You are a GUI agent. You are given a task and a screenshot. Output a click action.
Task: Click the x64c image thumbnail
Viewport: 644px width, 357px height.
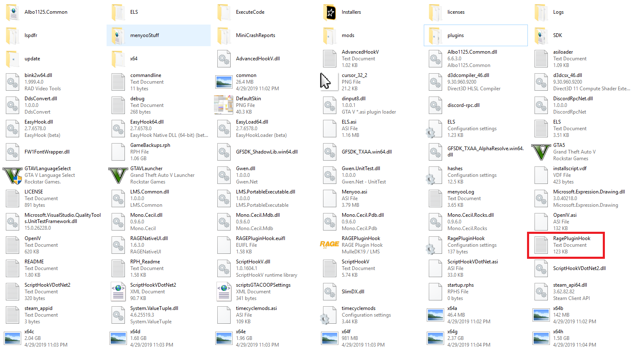point(12,338)
